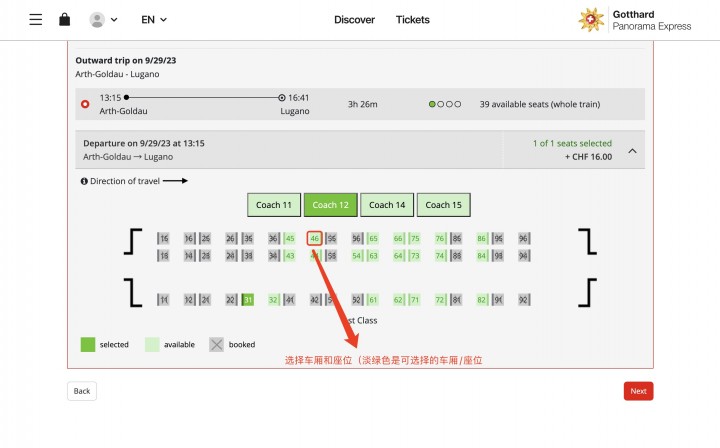Choose seat 86 in the top row

tap(482, 239)
